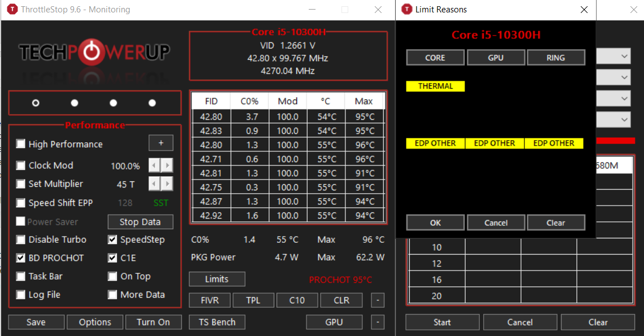Click the ThrottleStop title bar app icon
This screenshot has height=336, width=644.
12,10
